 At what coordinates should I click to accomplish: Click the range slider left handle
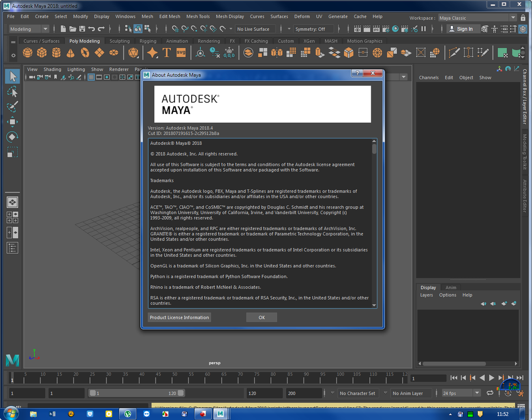pos(92,393)
